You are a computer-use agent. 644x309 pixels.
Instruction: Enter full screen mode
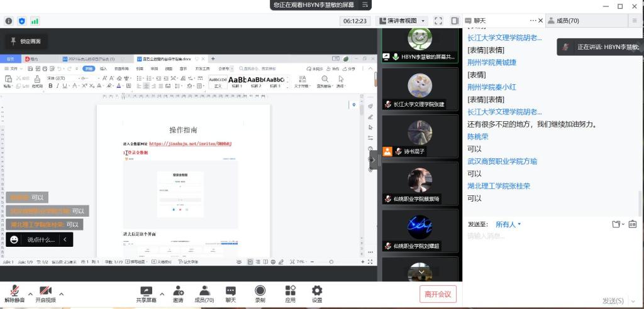pyautogui.click(x=438, y=21)
